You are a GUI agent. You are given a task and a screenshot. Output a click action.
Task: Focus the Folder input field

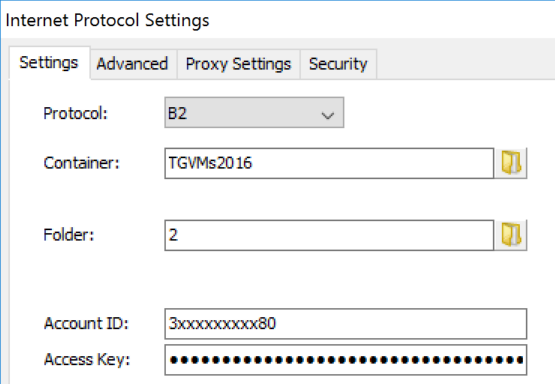(329, 235)
